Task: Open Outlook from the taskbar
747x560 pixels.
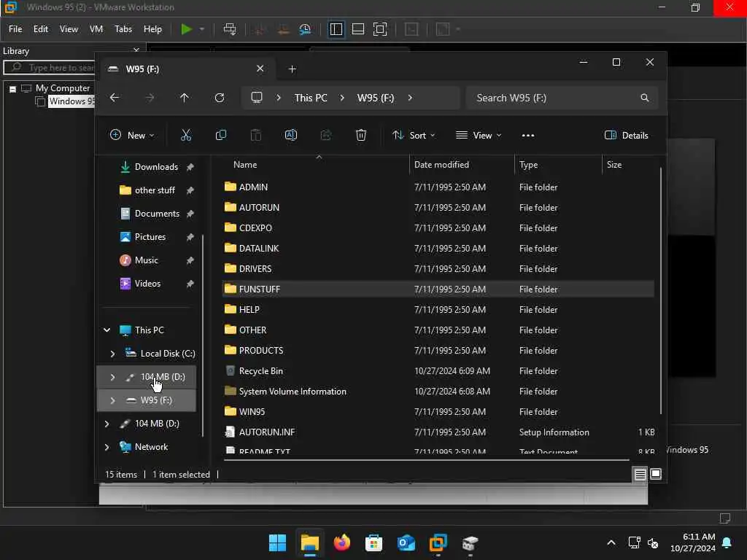Action: 406,542
